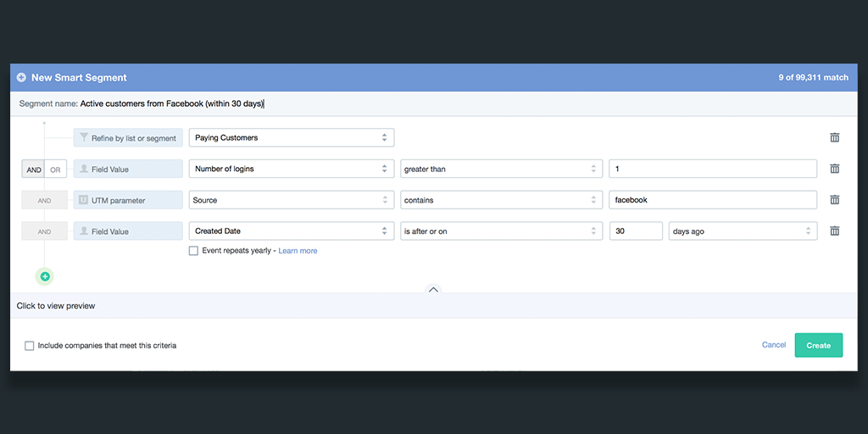
Task: Open the days ago unit dropdown
Action: tap(743, 231)
